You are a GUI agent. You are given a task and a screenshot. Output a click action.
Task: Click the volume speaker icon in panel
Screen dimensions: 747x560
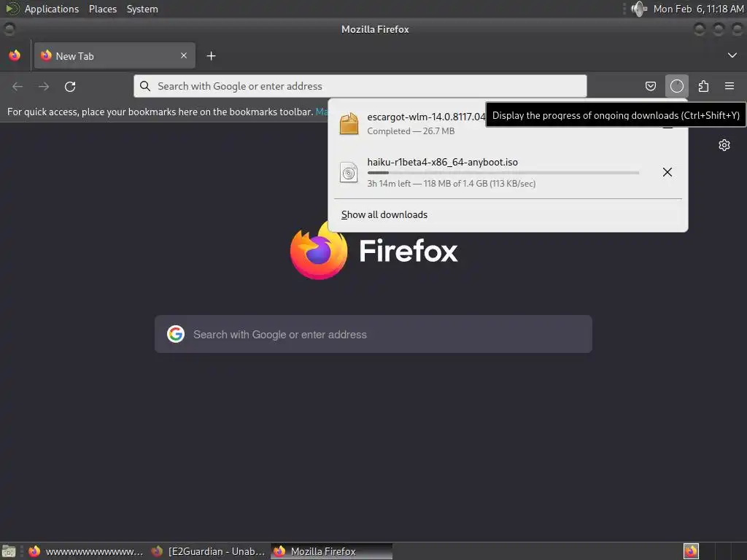coord(639,9)
